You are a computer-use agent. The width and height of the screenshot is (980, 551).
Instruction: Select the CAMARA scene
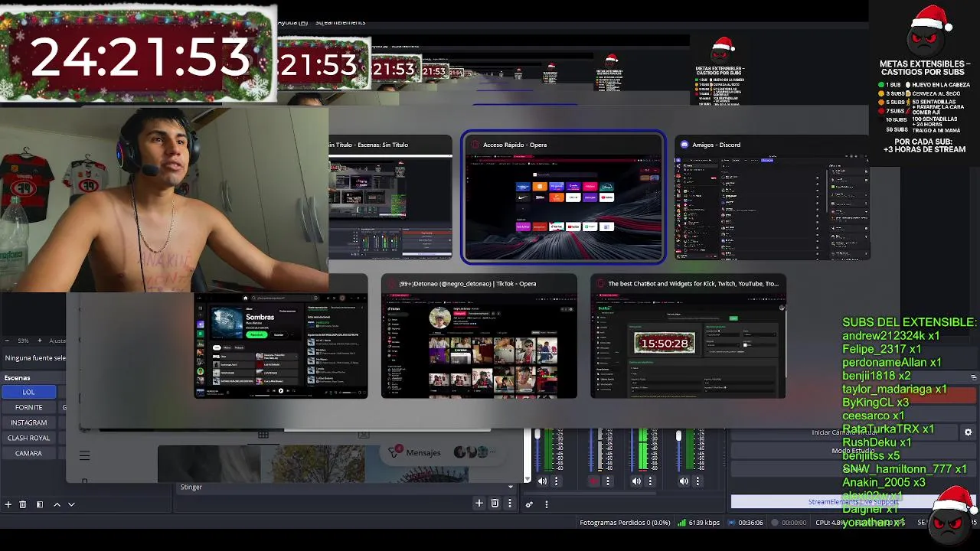[28, 453]
